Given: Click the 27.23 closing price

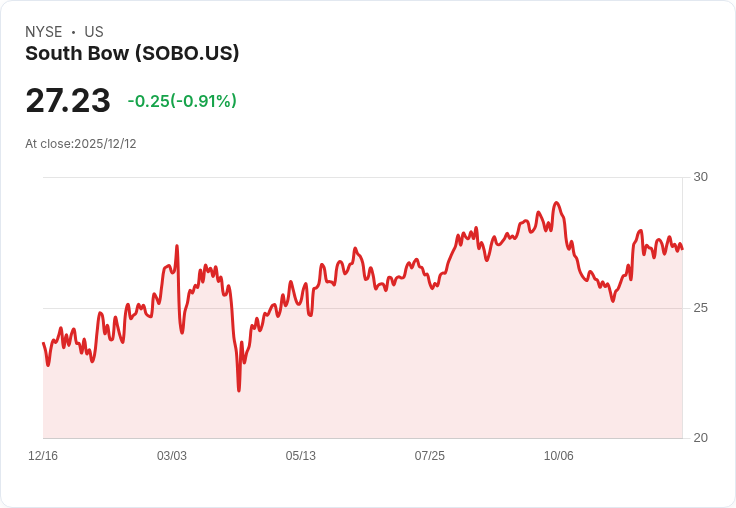Looking at the screenshot, I should [68, 100].
